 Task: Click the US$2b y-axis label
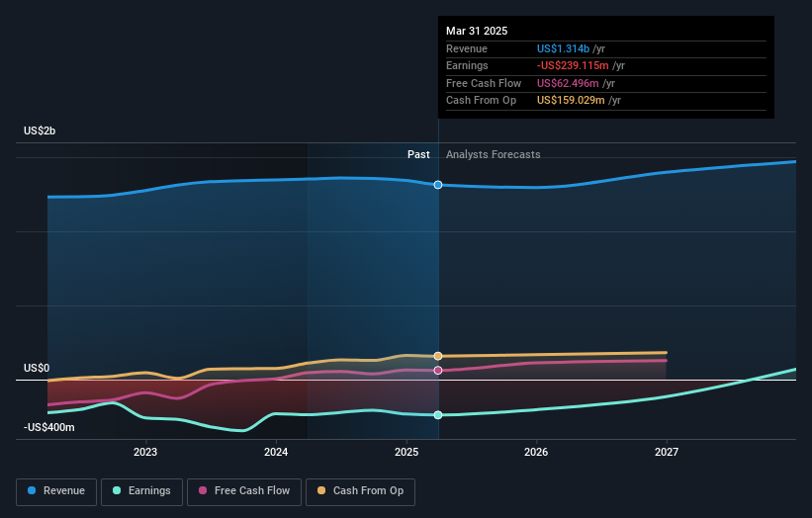pyautogui.click(x=40, y=130)
